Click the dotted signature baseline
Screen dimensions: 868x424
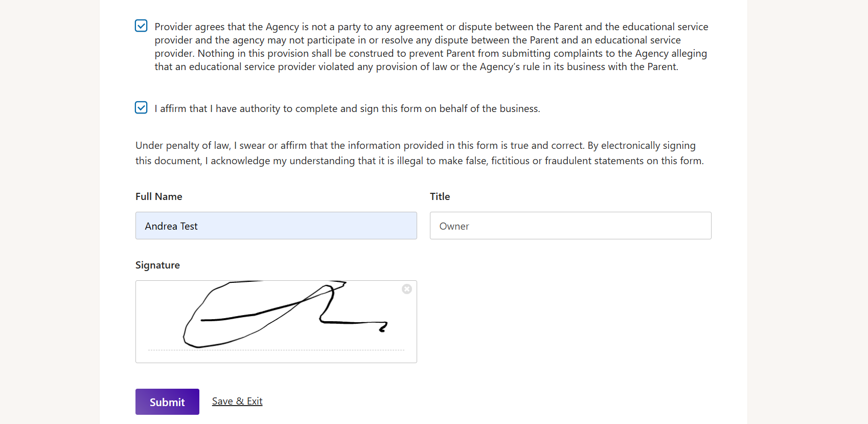pyautogui.click(x=276, y=350)
